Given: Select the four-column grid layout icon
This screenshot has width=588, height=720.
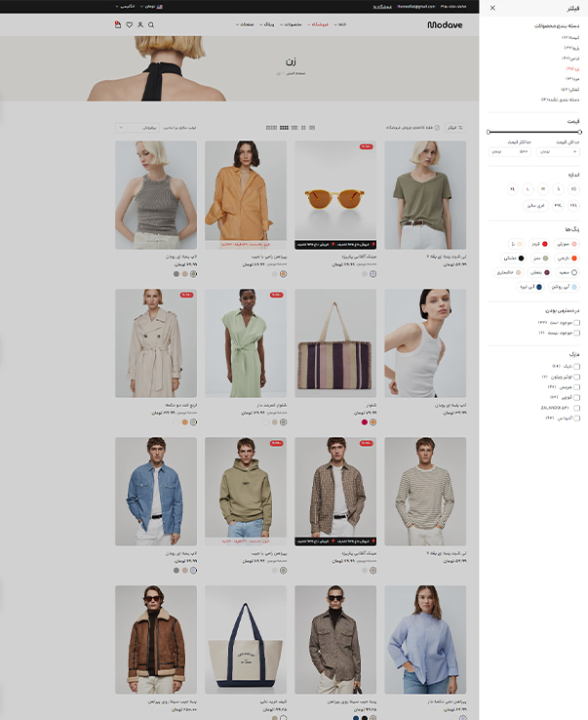Looking at the screenshot, I should pos(284,128).
